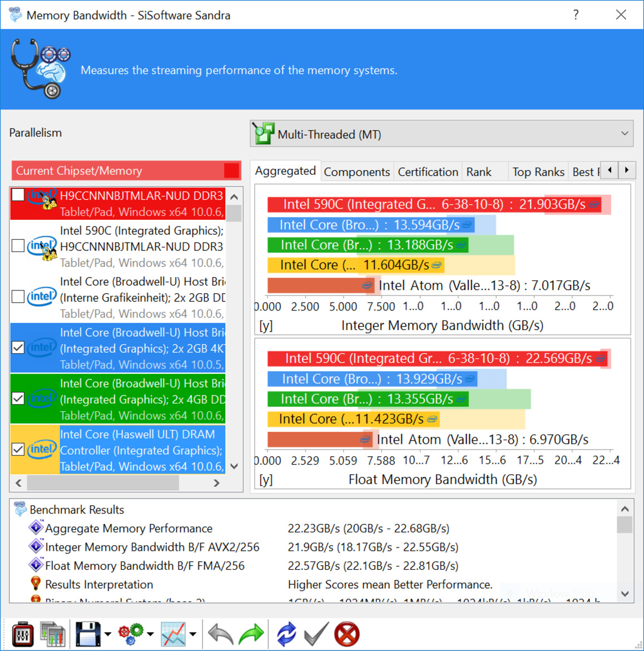Click the Intel logo on the 2x 4GB row
Image resolution: width=644 pixels, height=651 pixels.
[x=42, y=398]
